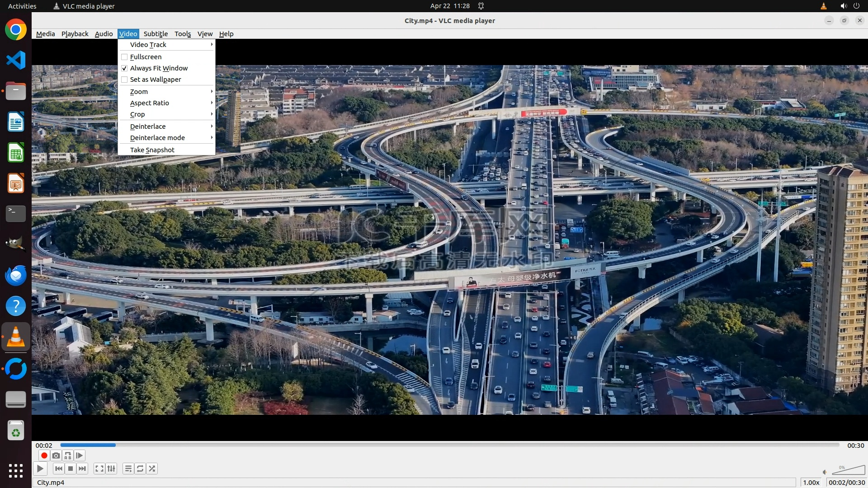Viewport: 868px width, 488px height.
Task: Enable Set as Wallpaper checkbox
Action: pos(124,80)
